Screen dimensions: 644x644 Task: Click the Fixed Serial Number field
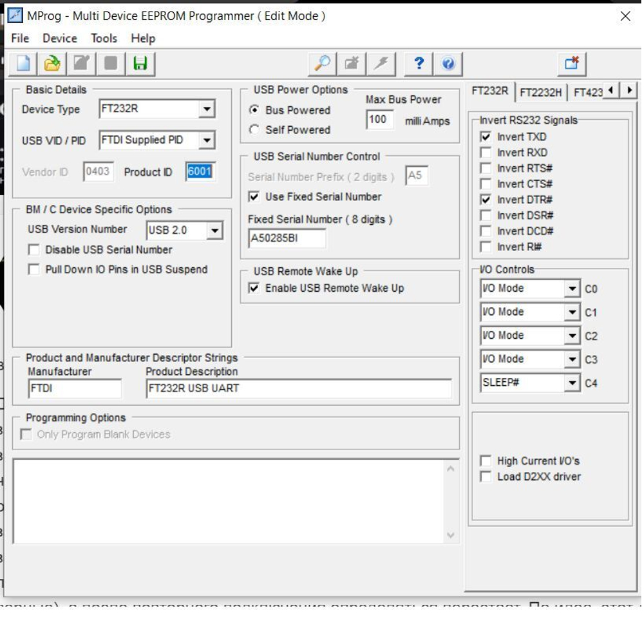287,238
